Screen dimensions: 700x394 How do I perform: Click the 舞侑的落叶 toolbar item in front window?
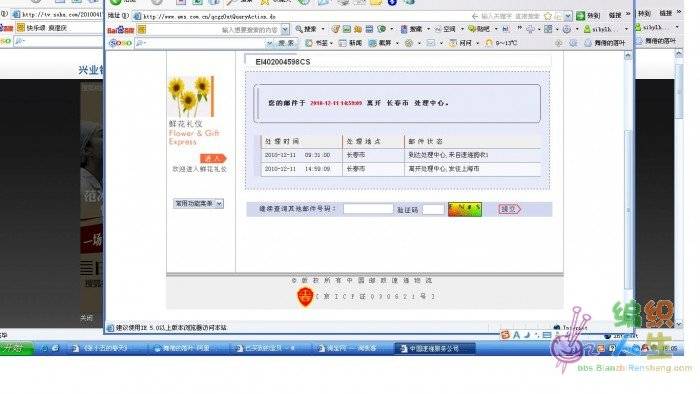pyautogui.click(x=605, y=43)
